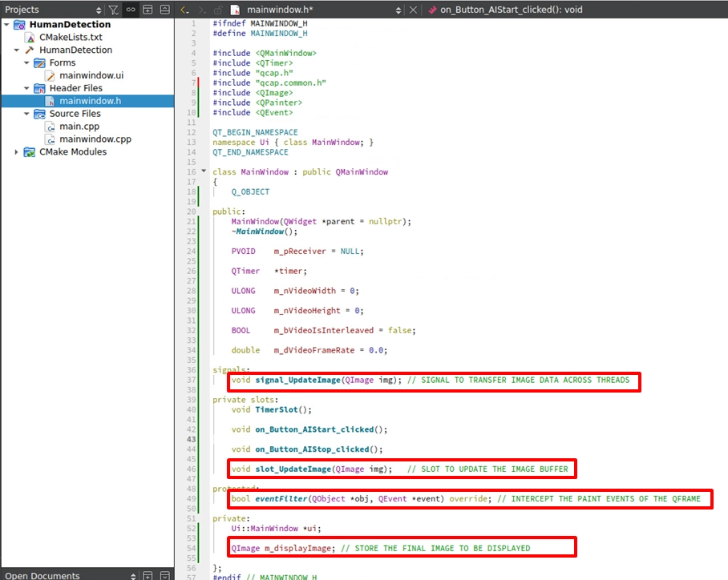Select CMakeLists.txt in the project tree
This screenshot has height=580, width=728.
point(71,37)
